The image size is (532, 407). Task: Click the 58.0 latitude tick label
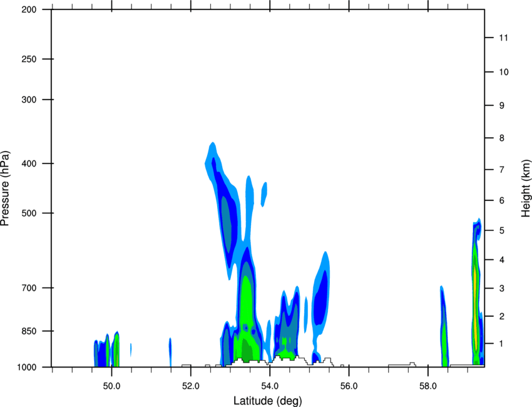pyautogui.click(x=428, y=386)
